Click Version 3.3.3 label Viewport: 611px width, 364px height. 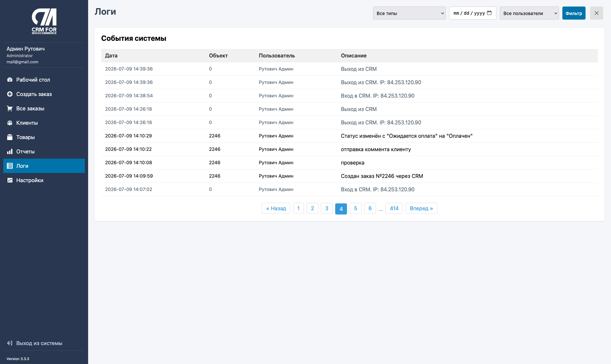[18, 359]
